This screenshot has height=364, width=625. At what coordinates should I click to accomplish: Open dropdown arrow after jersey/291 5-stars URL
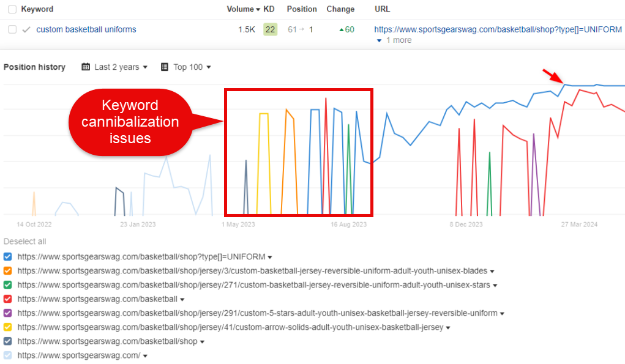point(502,314)
